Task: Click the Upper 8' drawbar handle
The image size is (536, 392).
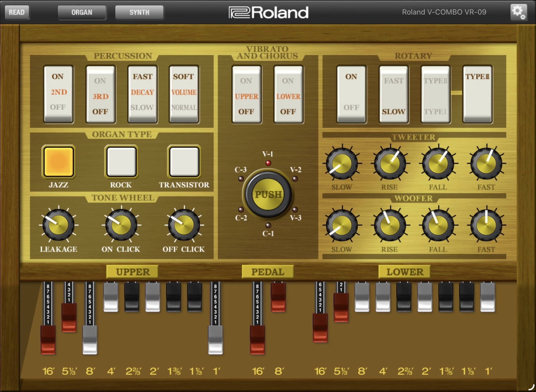Action: click(x=90, y=340)
